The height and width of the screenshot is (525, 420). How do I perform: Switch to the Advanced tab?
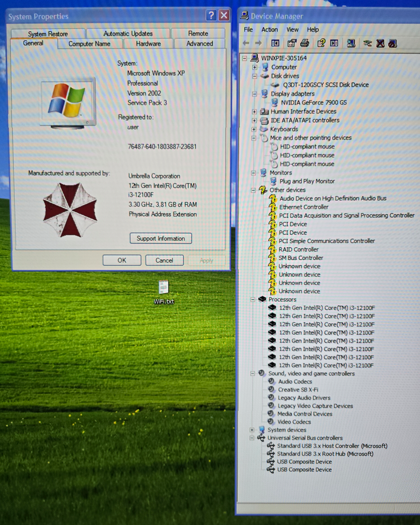click(200, 44)
